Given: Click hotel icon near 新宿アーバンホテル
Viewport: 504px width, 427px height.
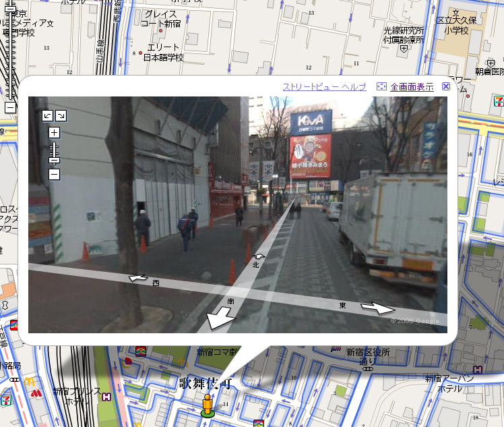Looking at the screenshot, I should click(x=478, y=370).
